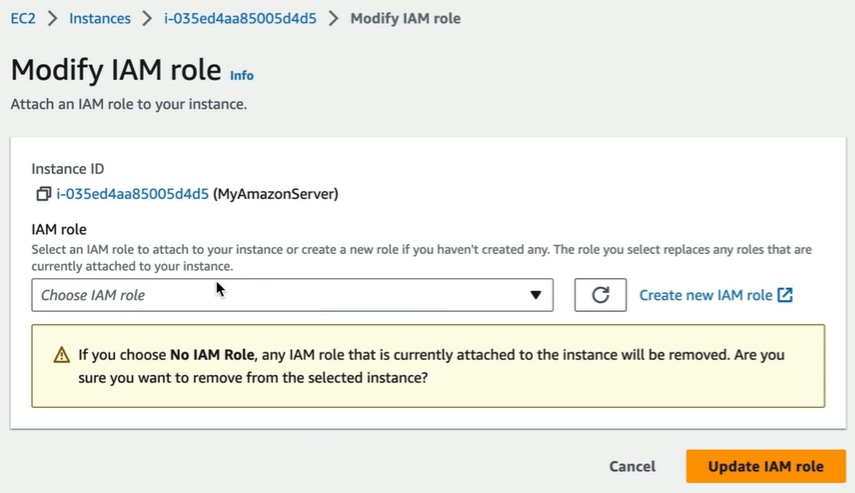Click the MyAmazonServer instance name text
855x493 pixels.
click(x=275, y=194)
